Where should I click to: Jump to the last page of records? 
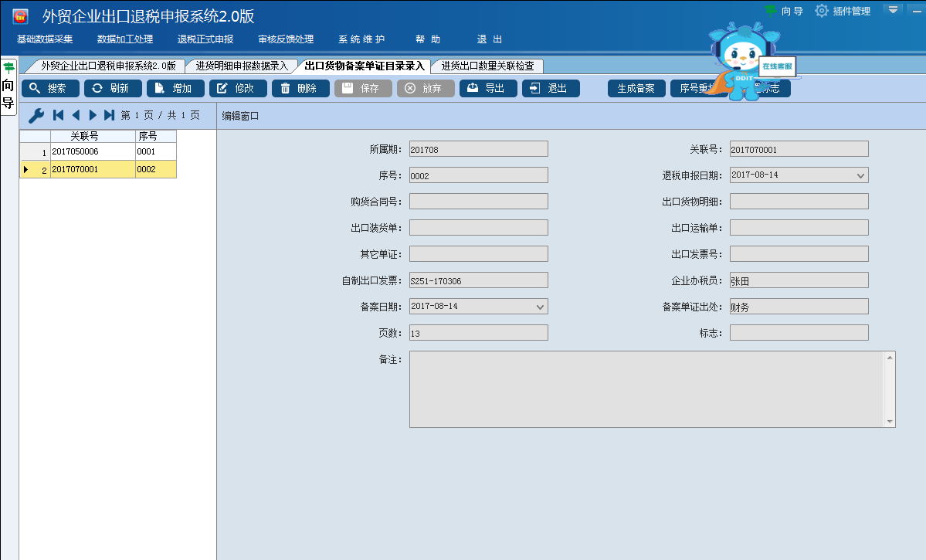coord(109,115)
